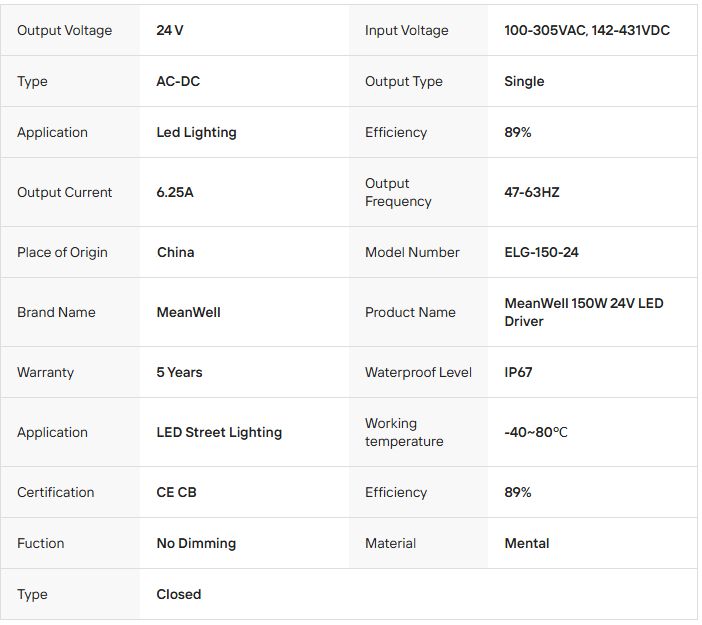Image resolution: width=702 pixels, height=625 pixels.
Task: Click the ELG-150-24 model number
Action: pos(541,252)
